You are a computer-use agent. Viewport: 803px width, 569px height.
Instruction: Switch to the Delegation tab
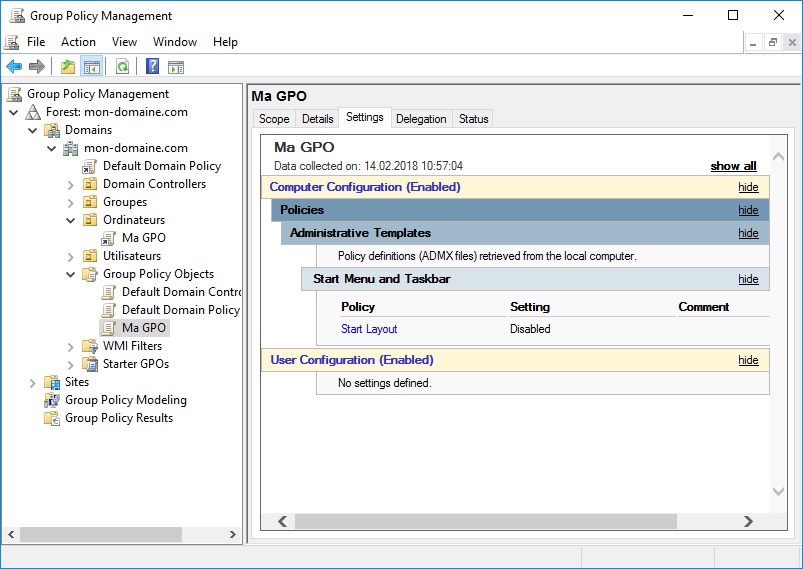tap(421, 119)
